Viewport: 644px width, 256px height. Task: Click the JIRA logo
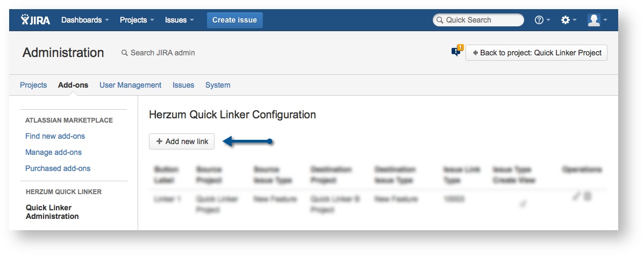point(35,20)
